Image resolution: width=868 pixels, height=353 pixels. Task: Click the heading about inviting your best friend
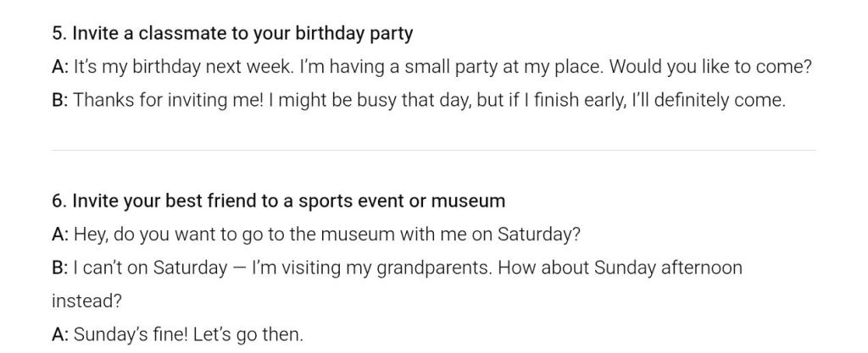pyautogui.click(x=278, y=201)
